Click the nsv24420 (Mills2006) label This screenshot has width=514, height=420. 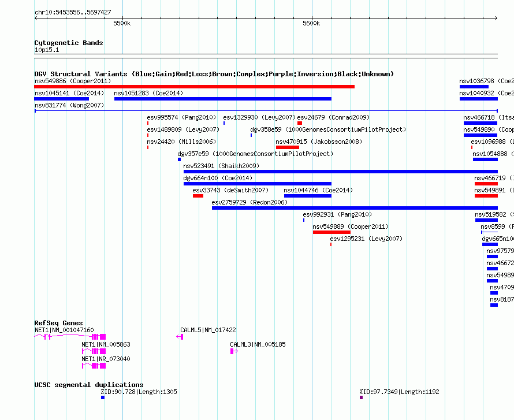point(181,142)
